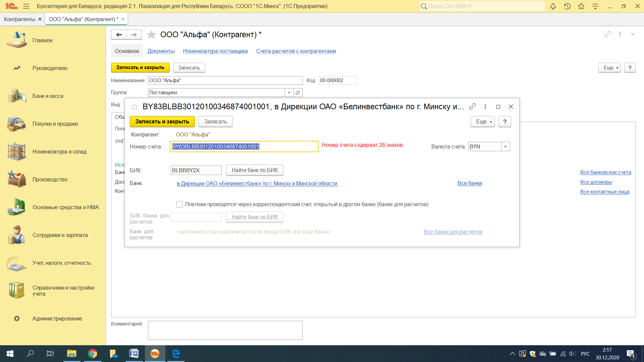Open Справочники и настройки учета section
Image resolution: width=644 pixels, height=362 pixels.
click(x=63, y=291)
